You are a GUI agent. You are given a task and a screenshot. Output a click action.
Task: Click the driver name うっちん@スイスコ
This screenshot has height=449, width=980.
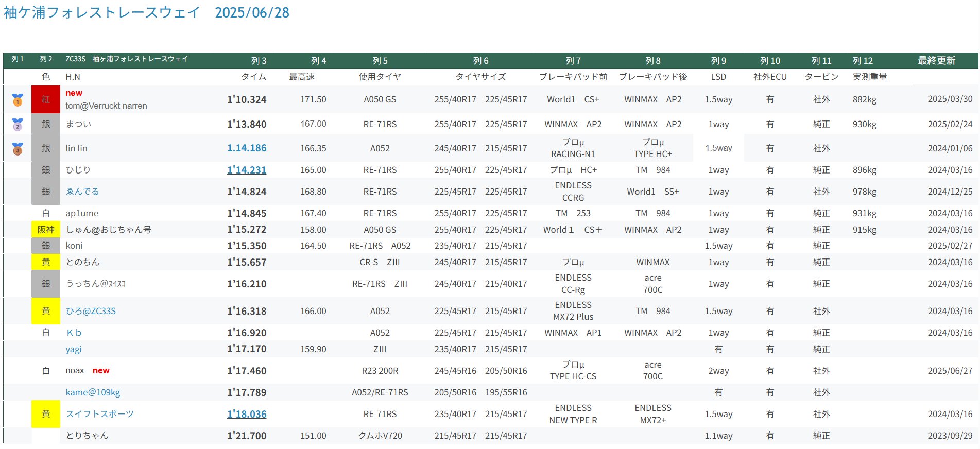click(96, 284)
